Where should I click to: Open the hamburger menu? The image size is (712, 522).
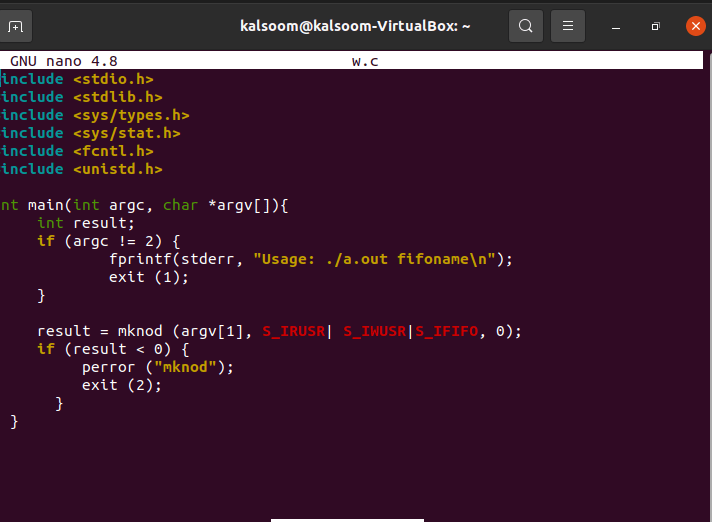(568, 26)
